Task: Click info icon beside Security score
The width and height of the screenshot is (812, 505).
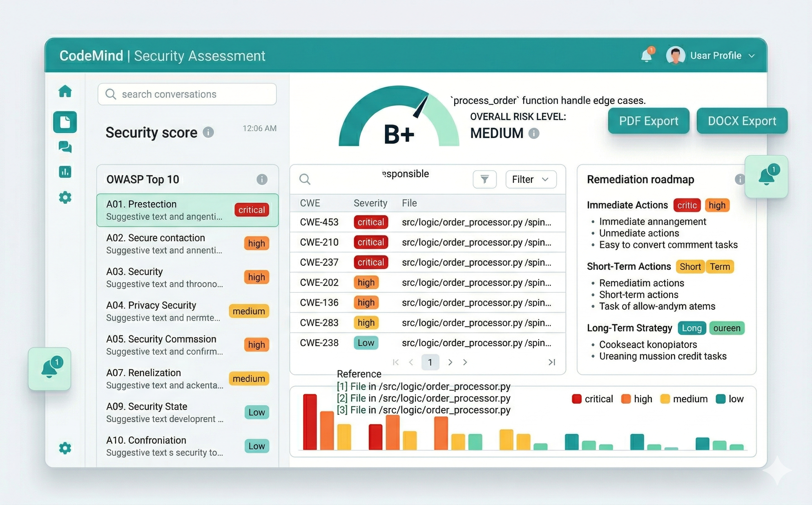Action: click(208, 133)
